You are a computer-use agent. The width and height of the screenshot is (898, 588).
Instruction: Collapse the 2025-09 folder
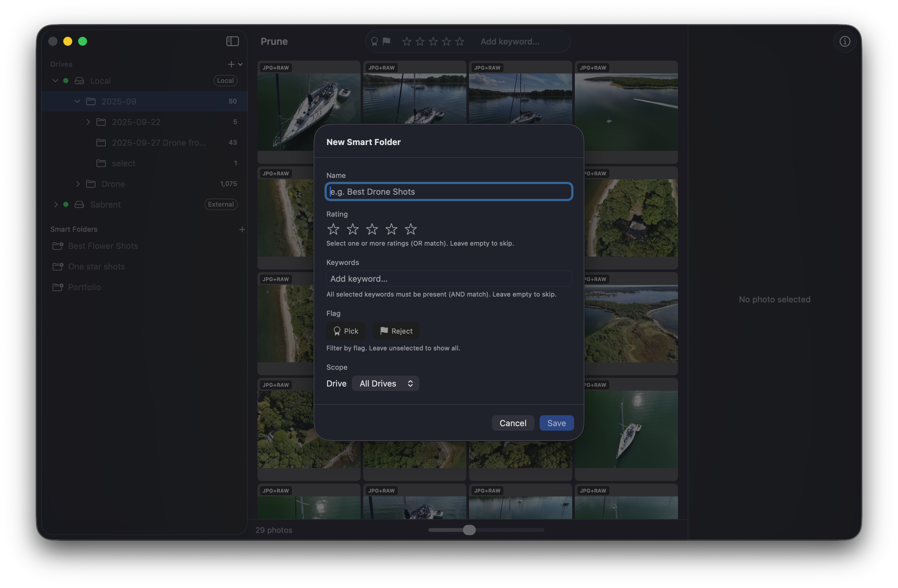(x=77, y=101)
